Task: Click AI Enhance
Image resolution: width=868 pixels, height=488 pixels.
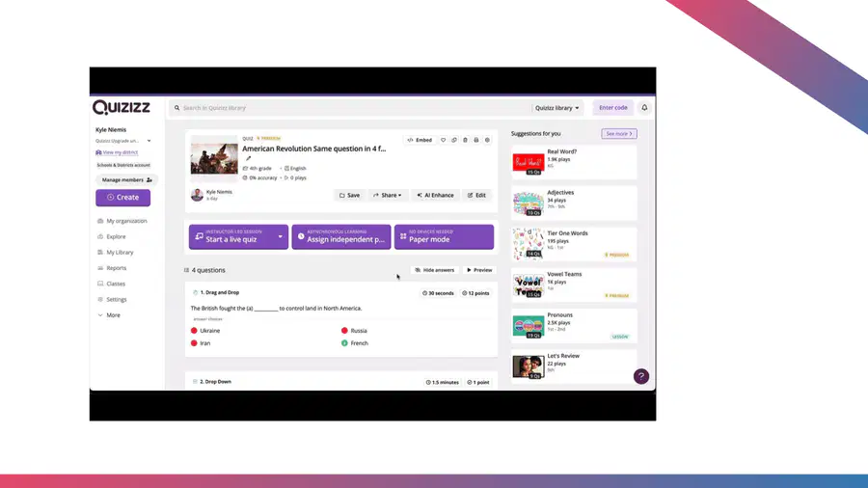Action: tap(435, 196)
